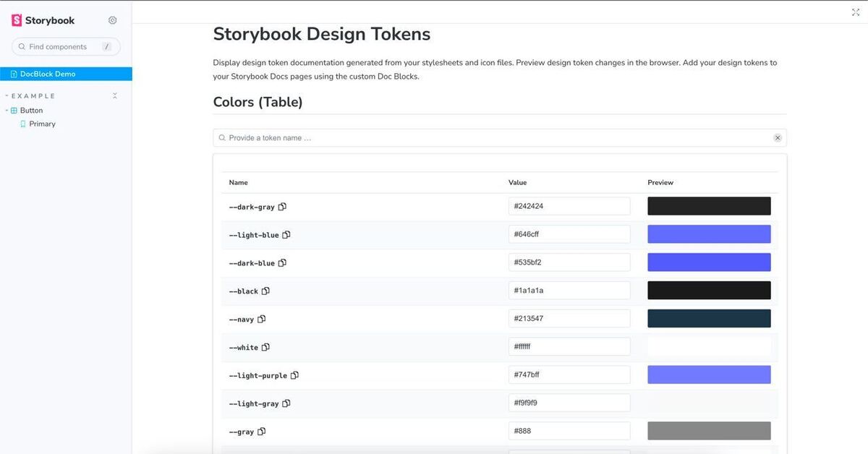Open the DocBlock Demo page
Image resolution: width=868 pixels, height=454 pixels.
(x=48, y=74)
